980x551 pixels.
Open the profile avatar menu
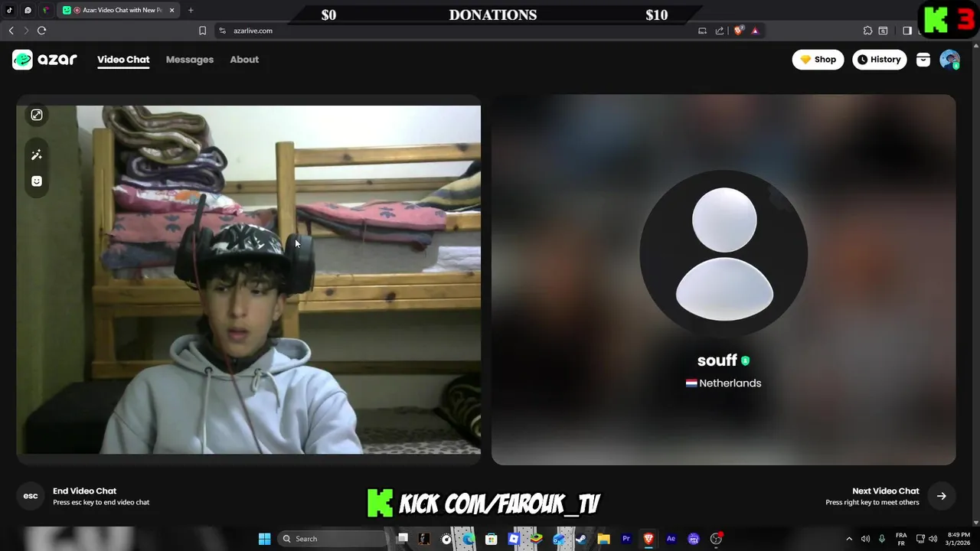[949, 60]
